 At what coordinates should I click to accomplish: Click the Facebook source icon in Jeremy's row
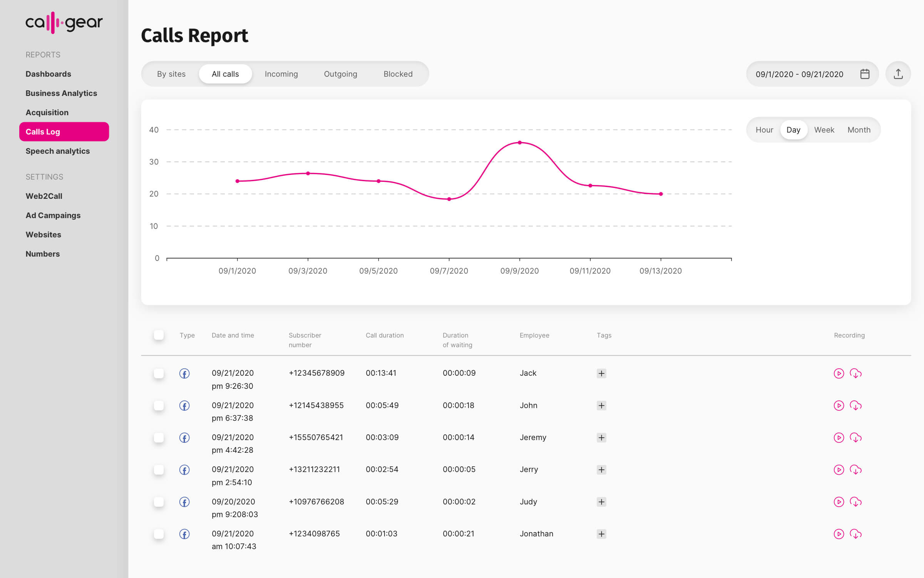point(184,438)
